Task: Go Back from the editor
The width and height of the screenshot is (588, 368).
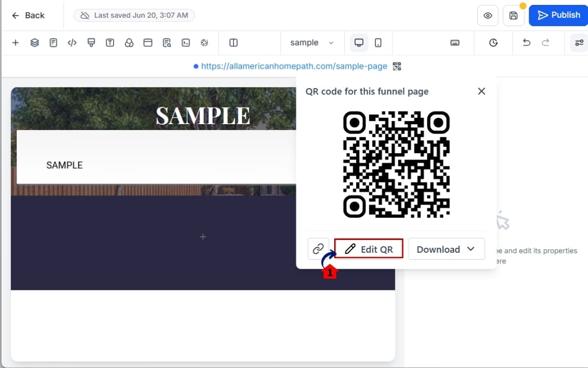Action: pos(28,15)
